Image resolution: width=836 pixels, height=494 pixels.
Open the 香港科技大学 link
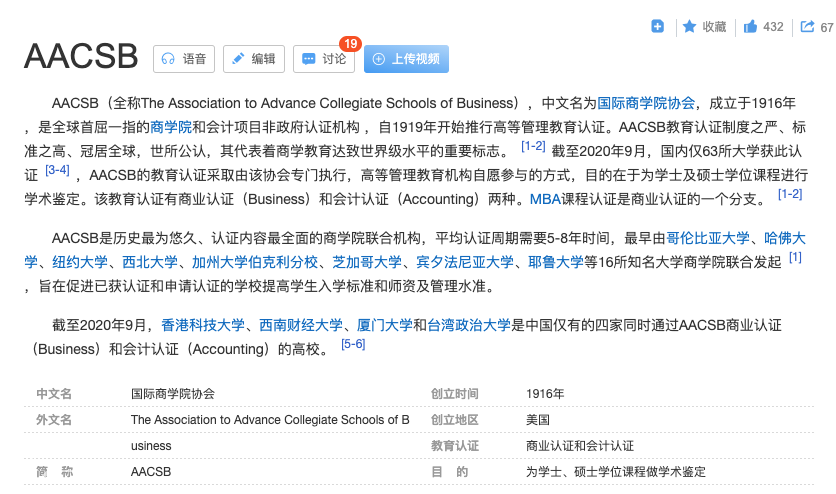(203, 325)
